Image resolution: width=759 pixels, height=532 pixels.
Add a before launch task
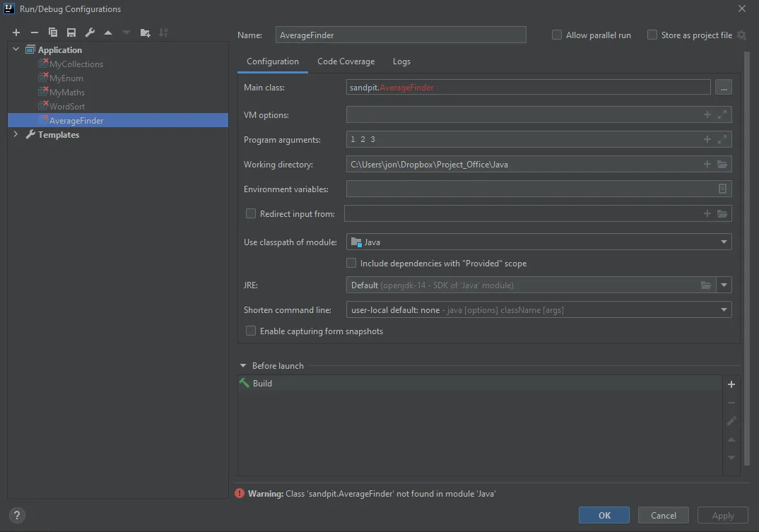point(731,384)
